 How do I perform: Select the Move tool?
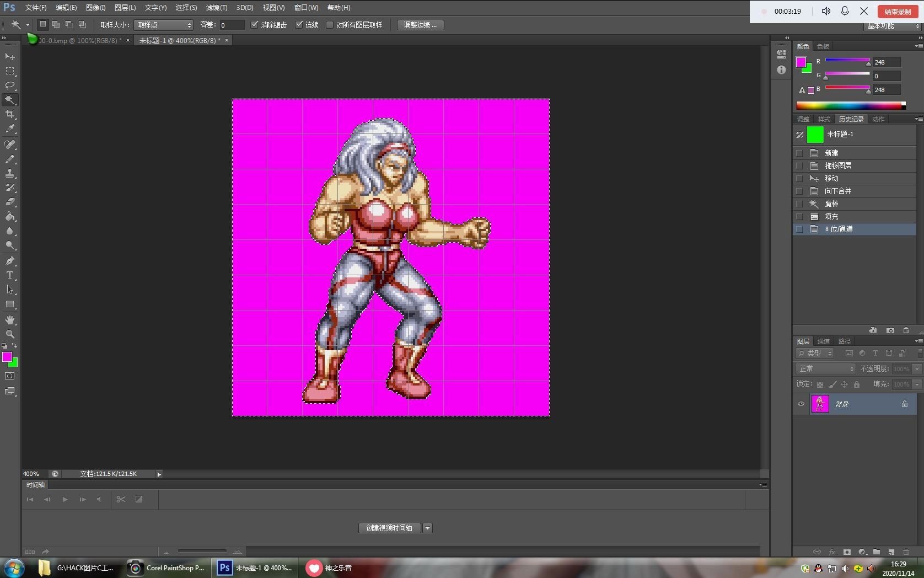click(10, 57)
